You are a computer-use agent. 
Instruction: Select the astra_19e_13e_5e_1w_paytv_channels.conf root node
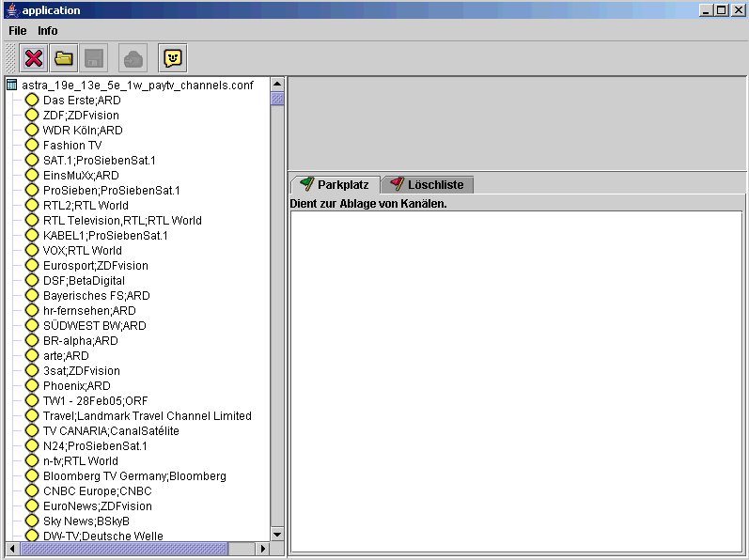point(137,86)
